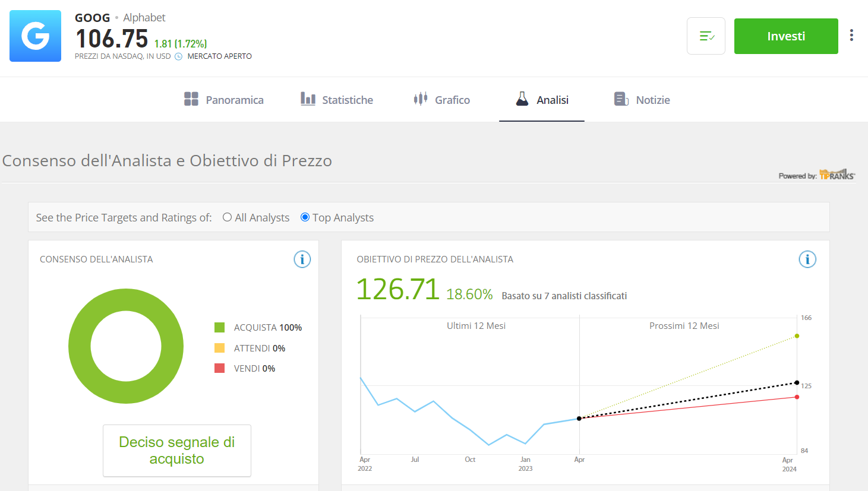Click the Apr 2024 axis label
The height and width of the screenshot is (491, 868).
789,464
